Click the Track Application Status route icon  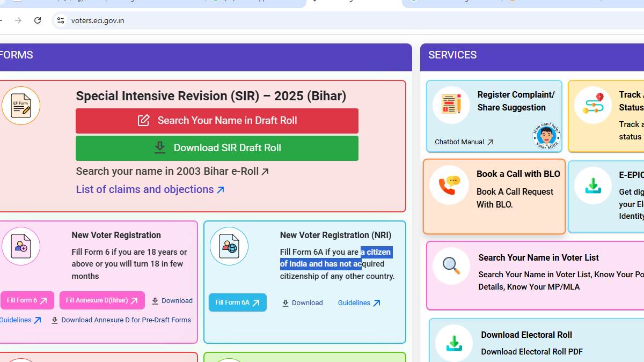click(593, 105)
